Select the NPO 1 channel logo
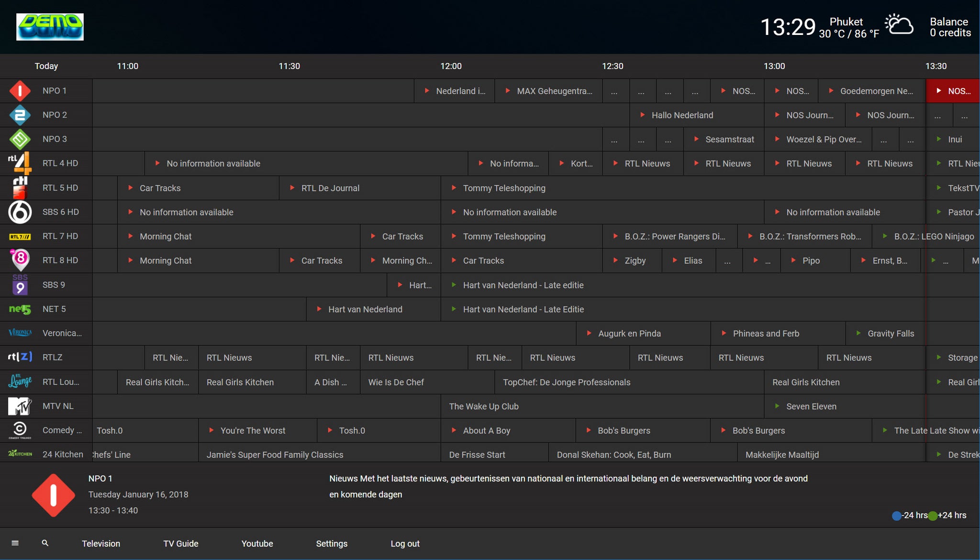 20,91
